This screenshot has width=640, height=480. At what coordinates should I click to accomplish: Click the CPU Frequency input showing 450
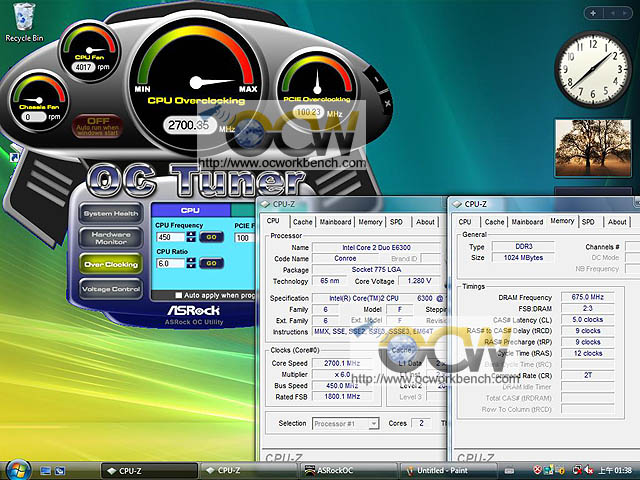171,237
